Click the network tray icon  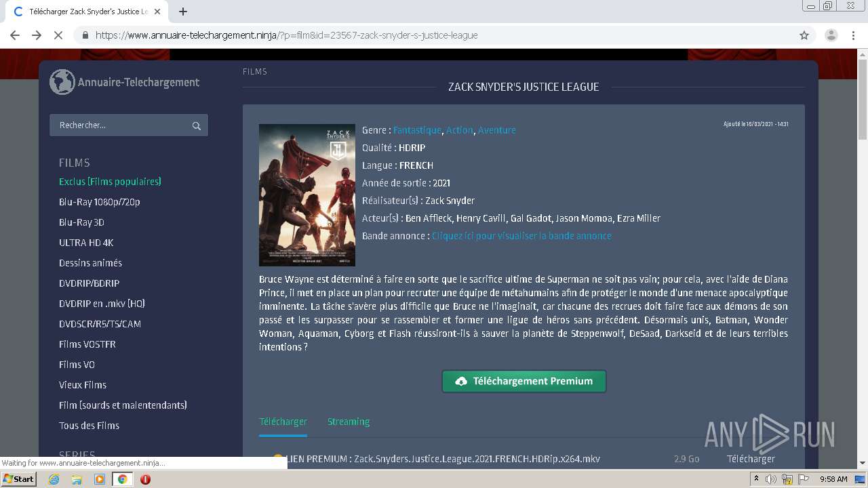[x=787, y=479]
